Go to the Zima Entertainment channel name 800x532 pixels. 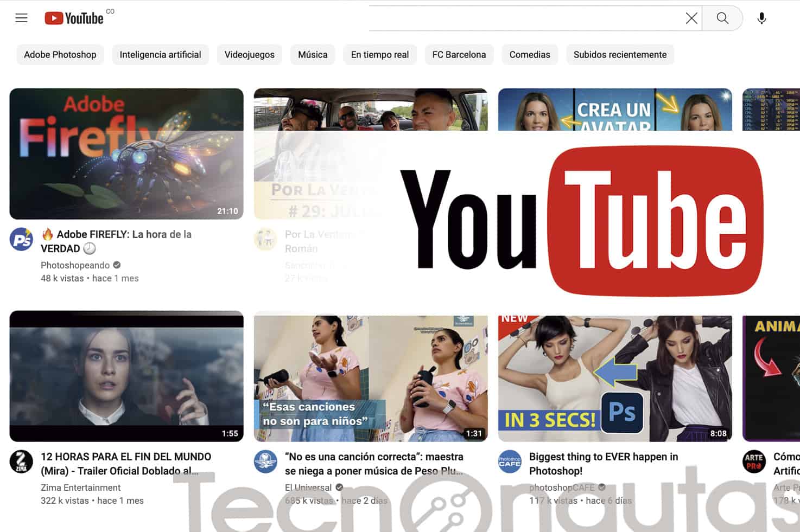coord(81,488)
